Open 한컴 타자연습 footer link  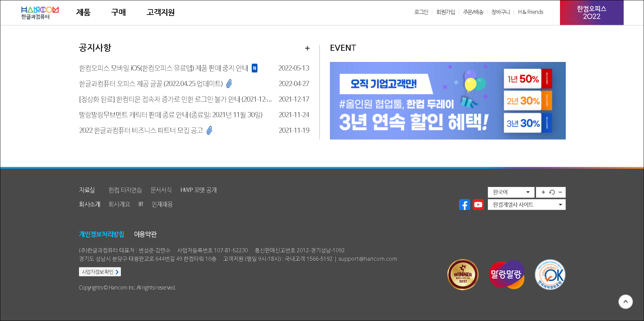[x=125, y=190]
